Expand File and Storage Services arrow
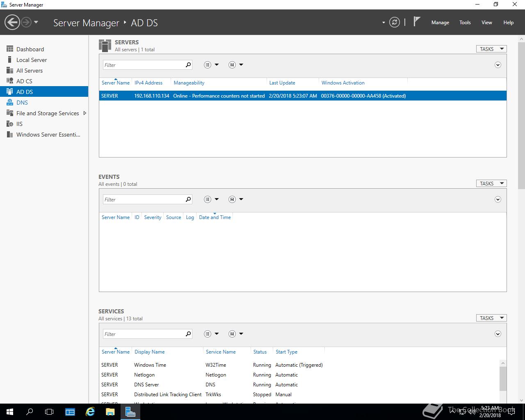 click(x=84, y=113)
